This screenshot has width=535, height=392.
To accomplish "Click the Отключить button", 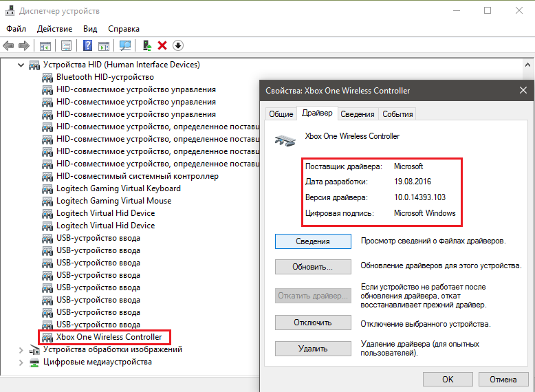I will (x=313, y=323).
